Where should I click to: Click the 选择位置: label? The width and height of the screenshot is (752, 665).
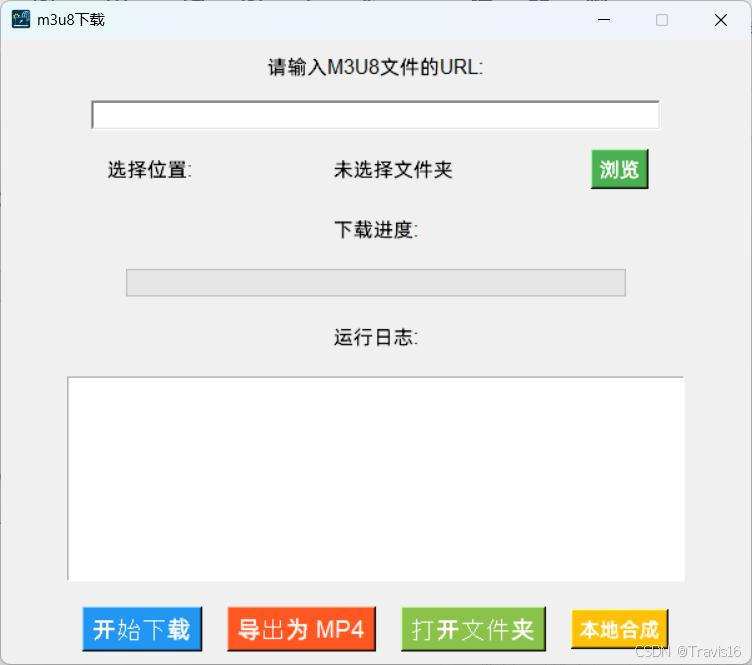[150, 170]
